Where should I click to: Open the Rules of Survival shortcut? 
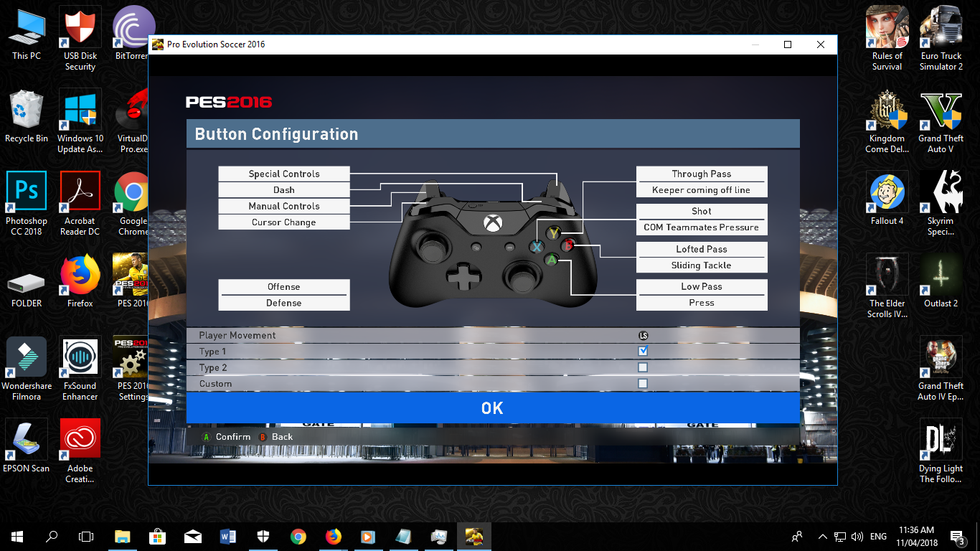pyautogui.click(x=887, y=39)
